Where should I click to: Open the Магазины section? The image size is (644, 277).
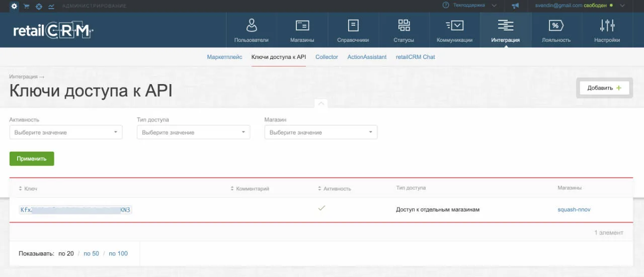coord(302,30)
